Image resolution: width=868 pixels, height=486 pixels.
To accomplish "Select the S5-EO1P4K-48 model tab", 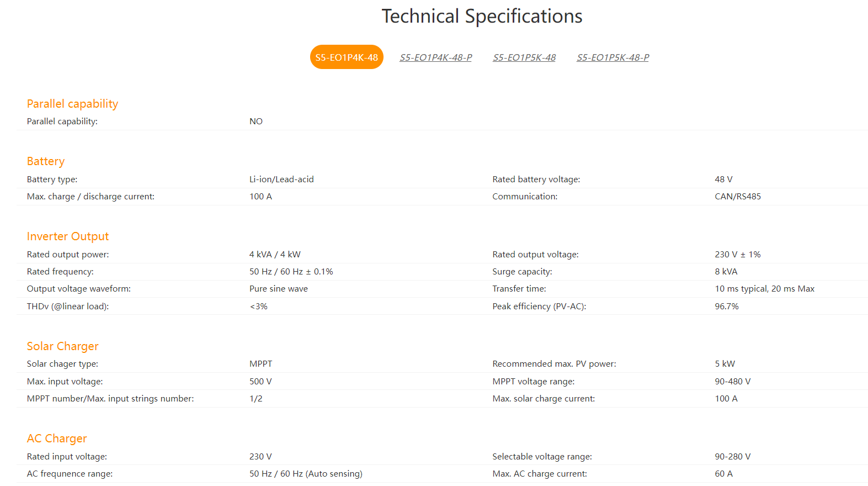I will point(347,57).
